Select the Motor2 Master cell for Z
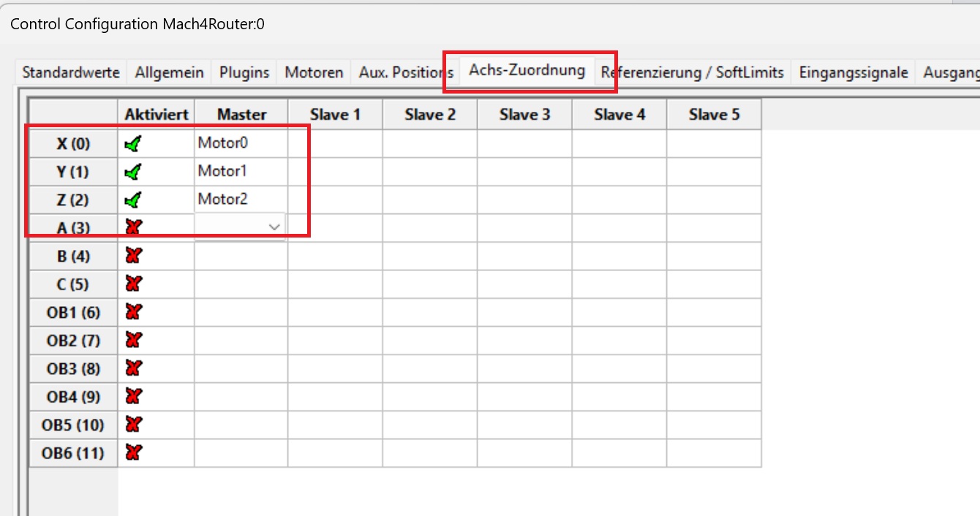The image size is (980, 516). [241, 200]
